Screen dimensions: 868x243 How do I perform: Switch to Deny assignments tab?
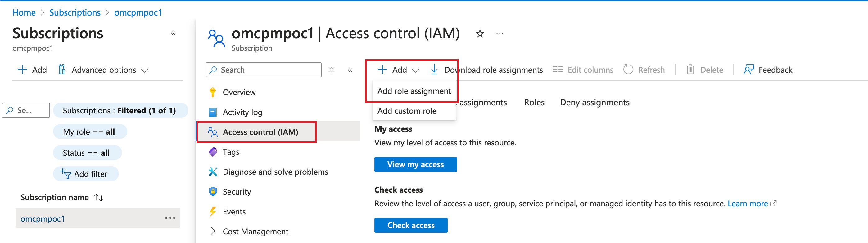(x=594, y=102)
